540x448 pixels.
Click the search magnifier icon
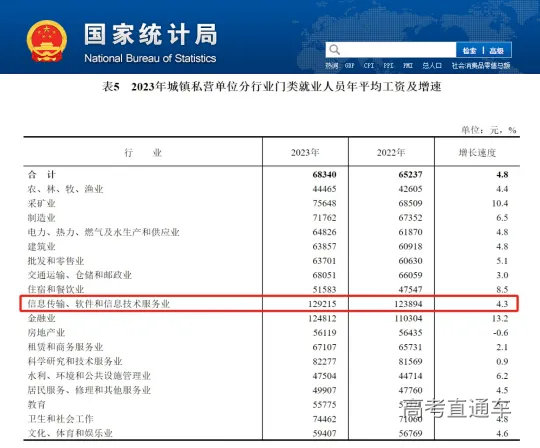(334, 50)
